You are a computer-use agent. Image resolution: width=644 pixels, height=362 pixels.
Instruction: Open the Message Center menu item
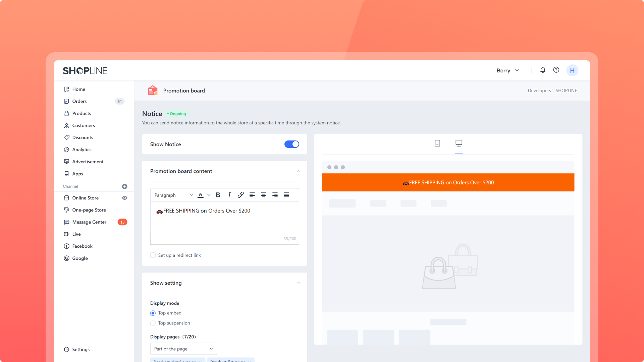(89, 222)
